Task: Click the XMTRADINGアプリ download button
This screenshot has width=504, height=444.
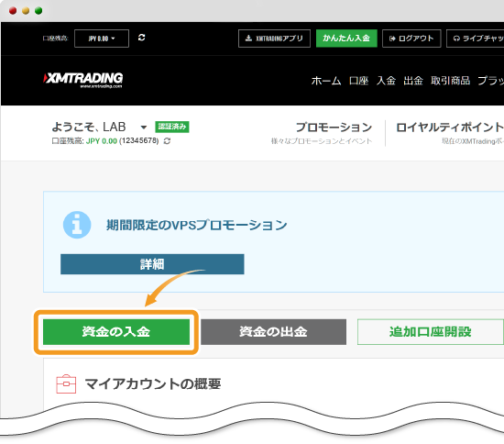Action: tap(274, 39)
